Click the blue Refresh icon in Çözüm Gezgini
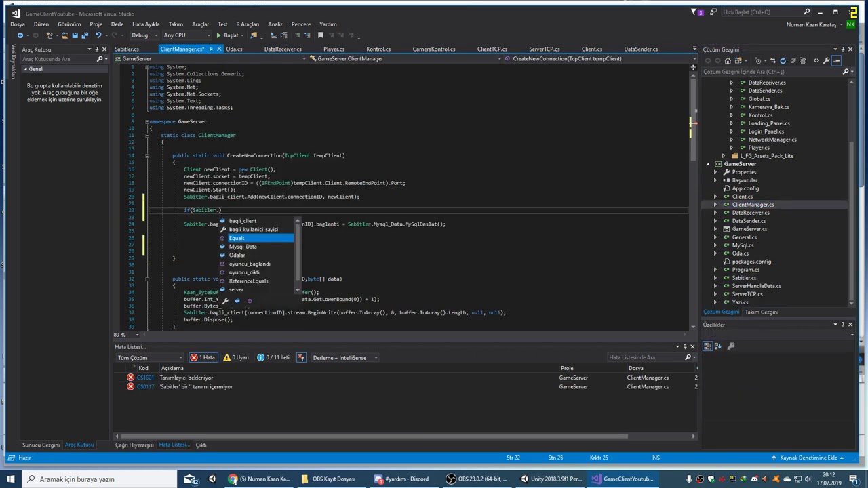868x488 pixels. pyautogui.click(x=783, y=60)
